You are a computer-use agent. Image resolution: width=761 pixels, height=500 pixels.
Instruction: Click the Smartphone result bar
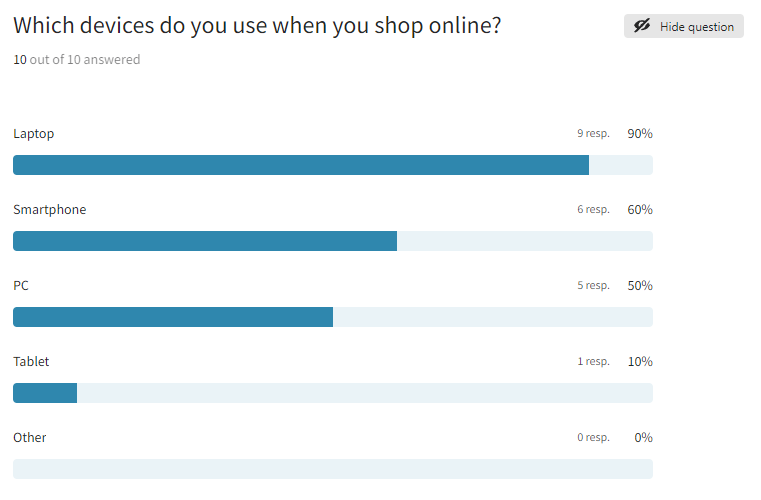tap(205, 241)
